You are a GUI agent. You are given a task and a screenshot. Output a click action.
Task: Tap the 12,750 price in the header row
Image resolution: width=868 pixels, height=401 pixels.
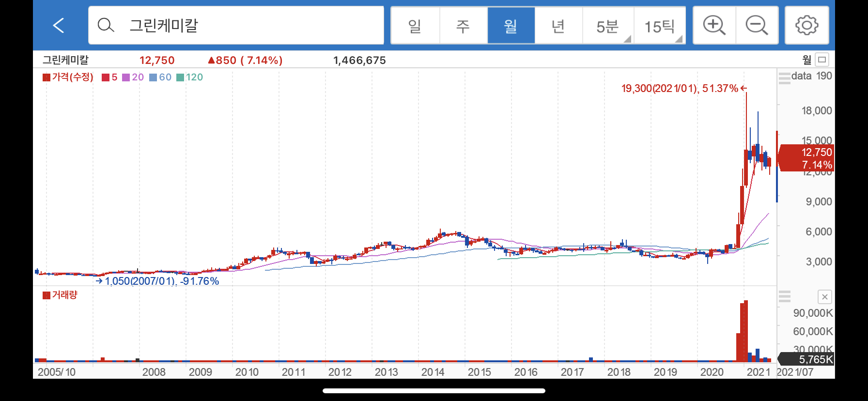pos(157,60)
